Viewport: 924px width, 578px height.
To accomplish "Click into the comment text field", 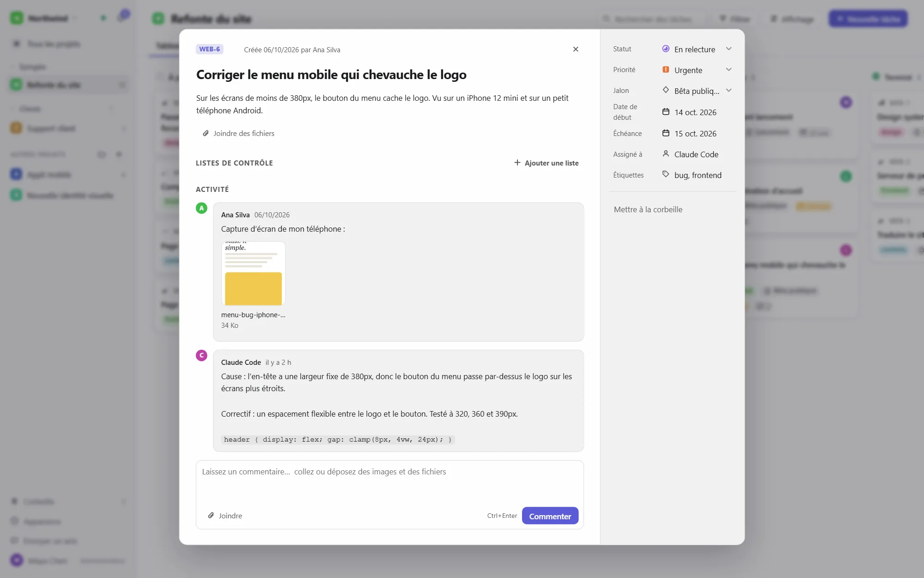I will coord(389,483).
